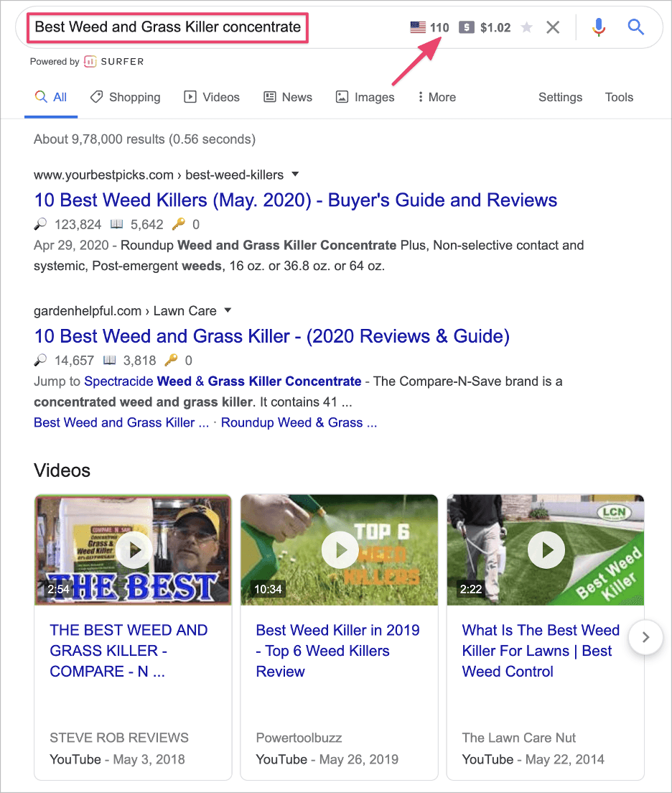Switch to the Shopping tab
Image resolution: width=672 pixels, height=793 pixels.
(x=126, y=97)
